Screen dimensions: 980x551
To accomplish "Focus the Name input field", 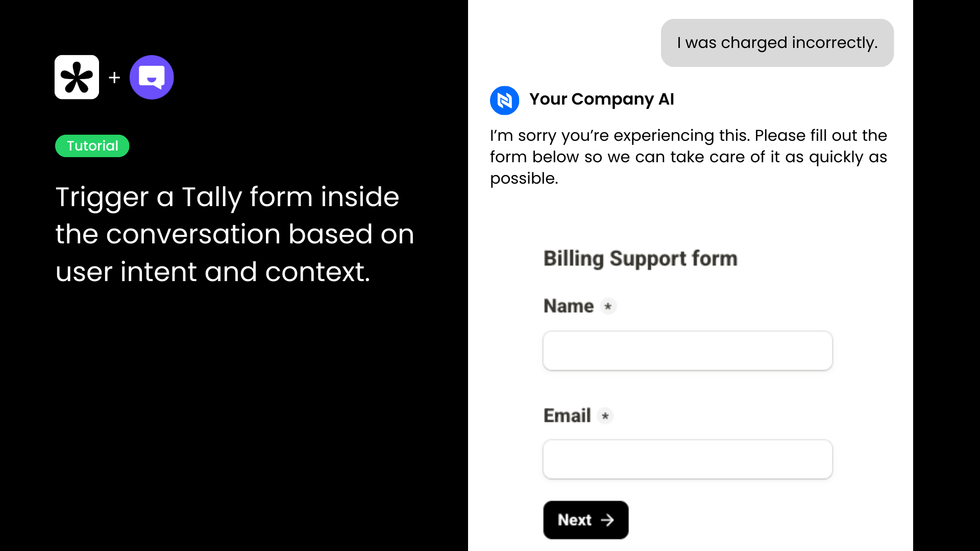I will (x=688, y=350).
